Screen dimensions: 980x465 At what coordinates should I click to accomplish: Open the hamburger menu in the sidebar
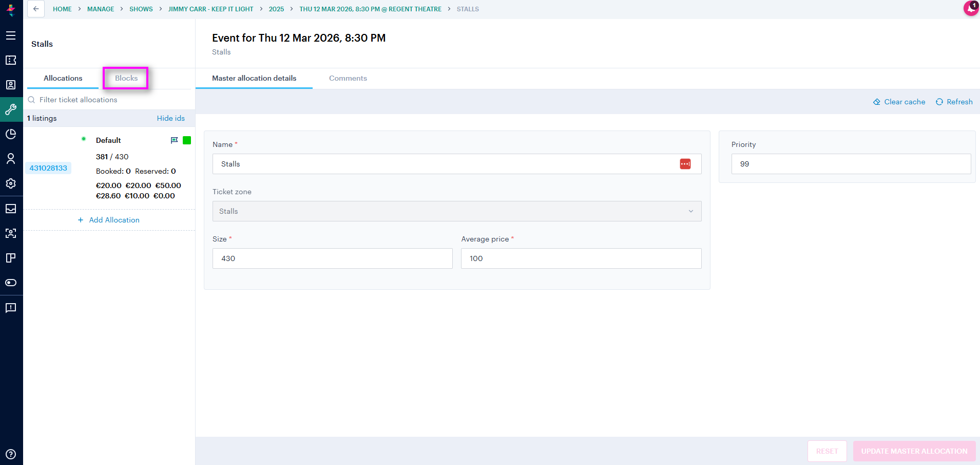pyautogui.click(x=11, y=35)
